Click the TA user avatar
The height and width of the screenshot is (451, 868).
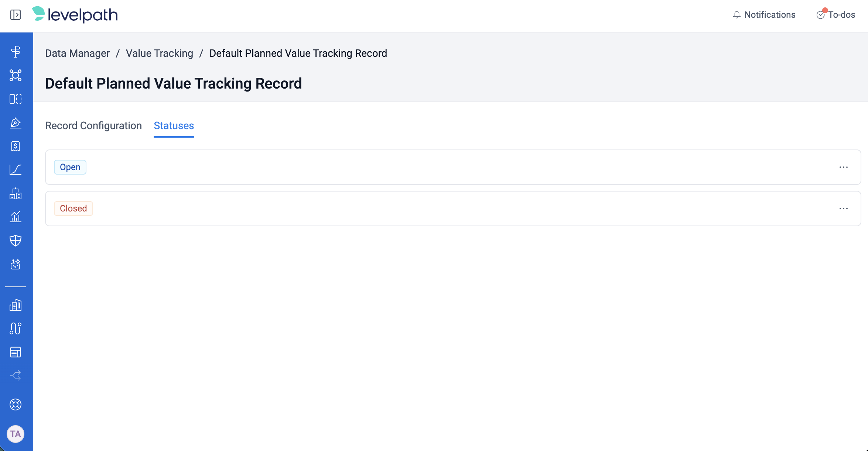[x=16, y=434]
